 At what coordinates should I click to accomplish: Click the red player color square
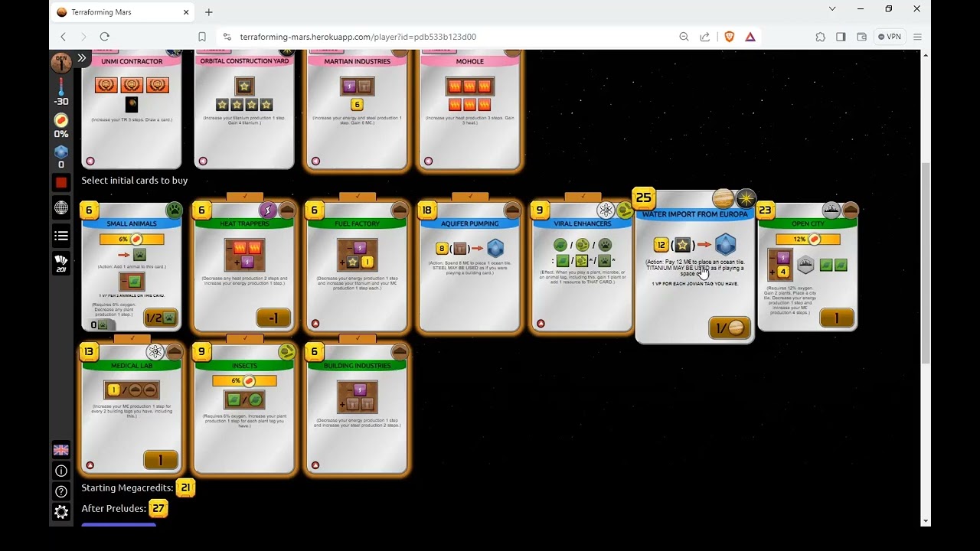61,182
